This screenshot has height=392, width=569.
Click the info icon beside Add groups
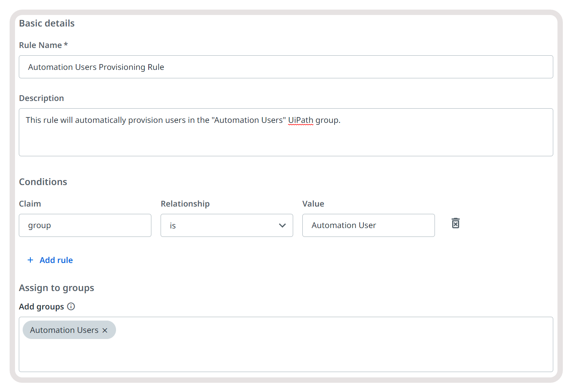click(71, 306)
